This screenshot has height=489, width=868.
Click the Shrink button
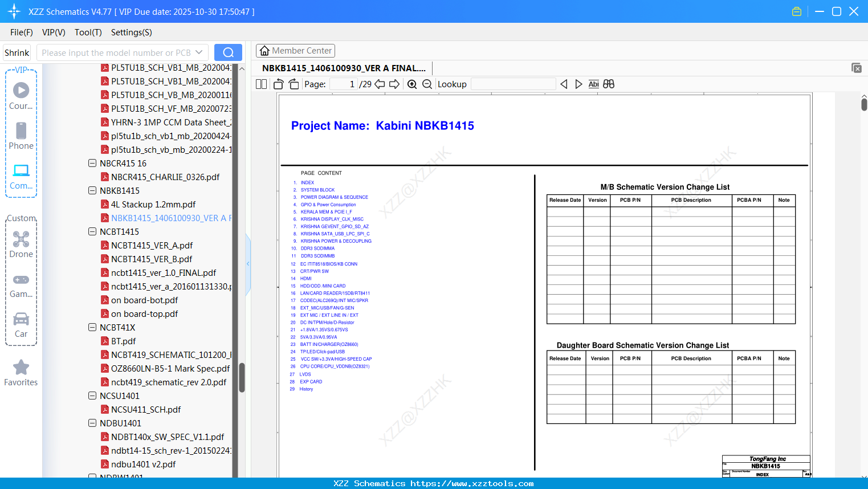(17, 52)
